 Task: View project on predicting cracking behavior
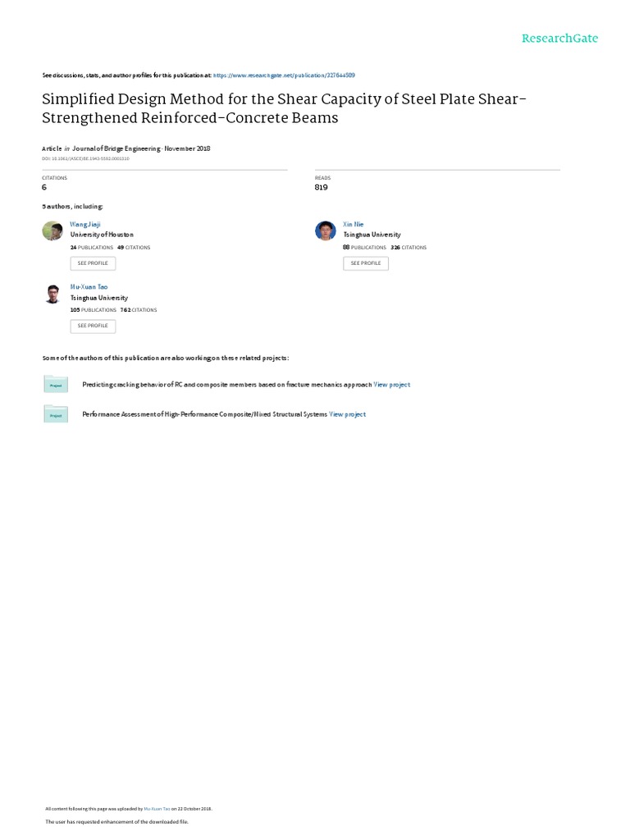pos(391,385)
